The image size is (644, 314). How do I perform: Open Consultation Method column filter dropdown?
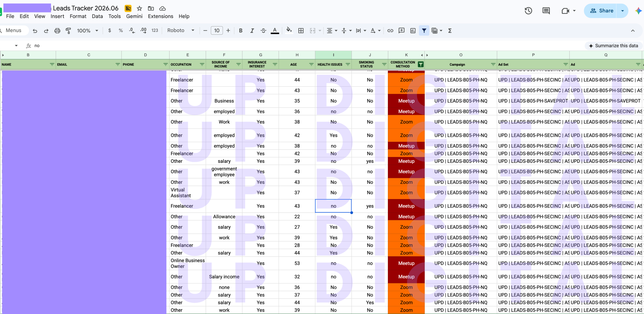coord(421,64)
